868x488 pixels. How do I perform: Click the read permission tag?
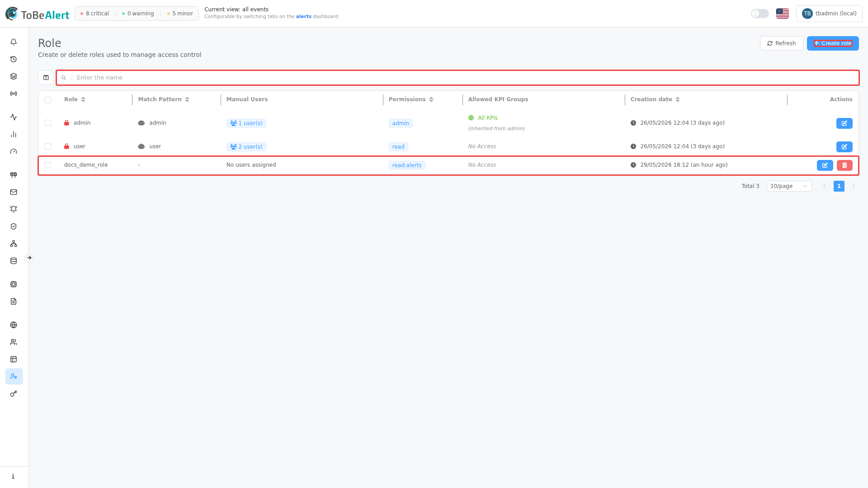pos(398,147)
